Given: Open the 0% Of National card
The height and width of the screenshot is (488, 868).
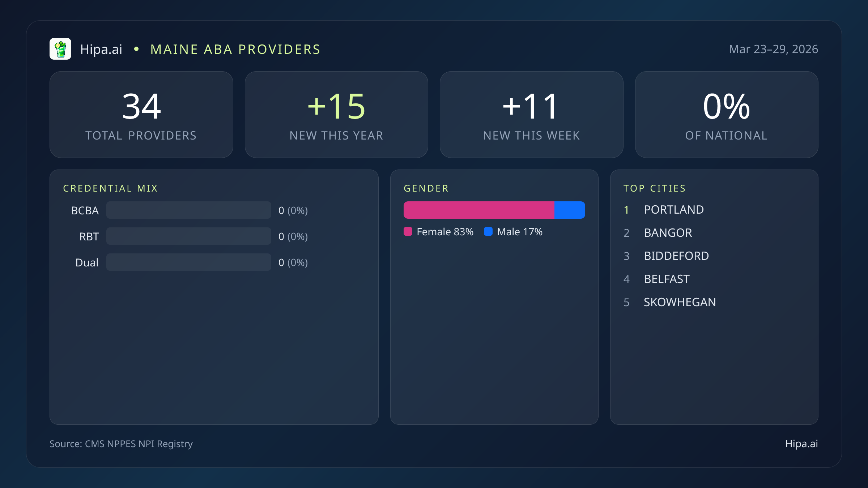Looking at the screenshot, I should tap(726, 115).
